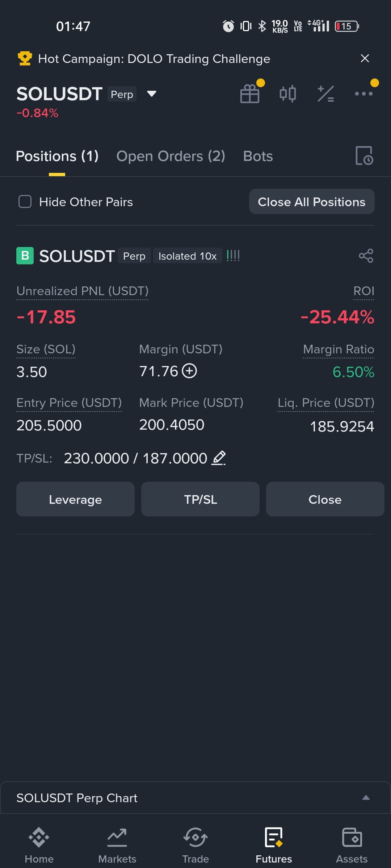Image resolution: width=391 pixels, height=868 pixels.
Task: Open the candlestick chart icon
Action: click(288, 94)
